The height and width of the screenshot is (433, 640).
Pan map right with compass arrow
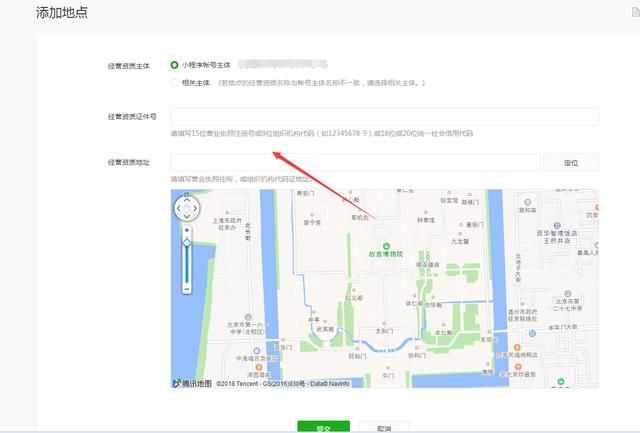(195, 208)
